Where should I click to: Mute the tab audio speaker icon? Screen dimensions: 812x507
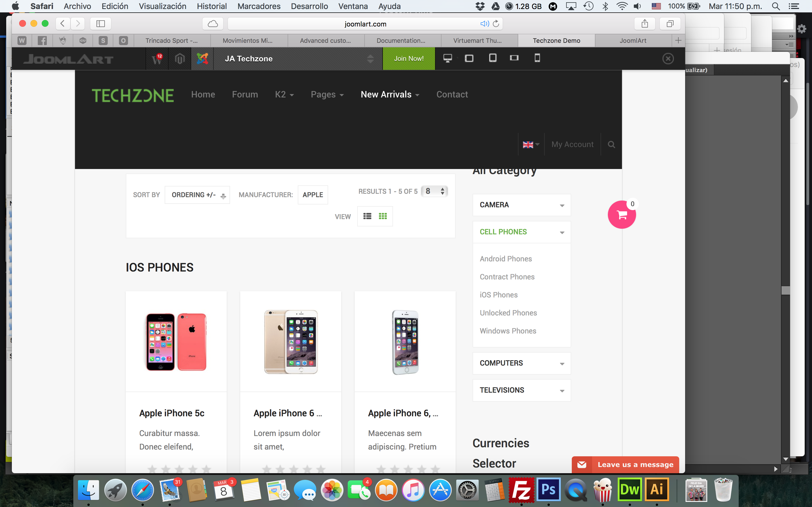[x=484, y=24]
